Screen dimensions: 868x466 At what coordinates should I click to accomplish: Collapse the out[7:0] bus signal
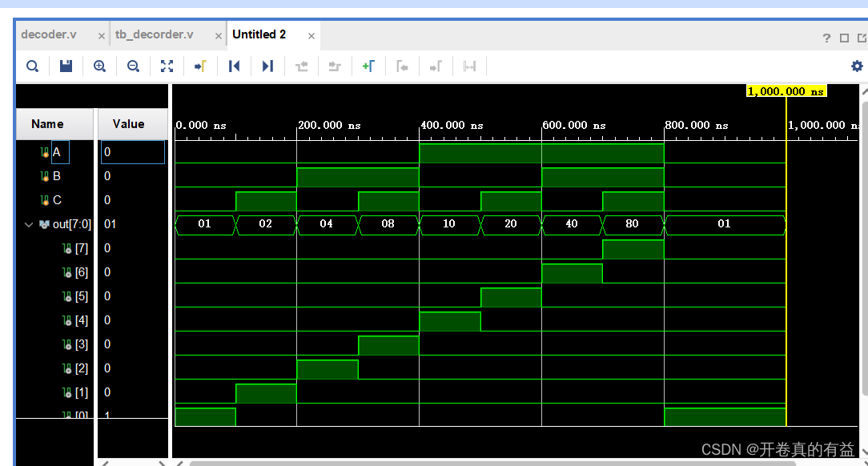coord(29,224)
